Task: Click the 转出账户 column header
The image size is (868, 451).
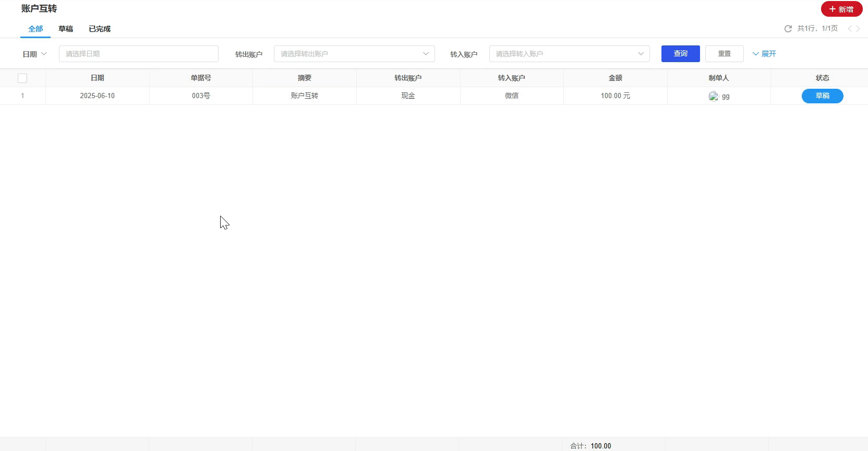Action: (408, 78)
